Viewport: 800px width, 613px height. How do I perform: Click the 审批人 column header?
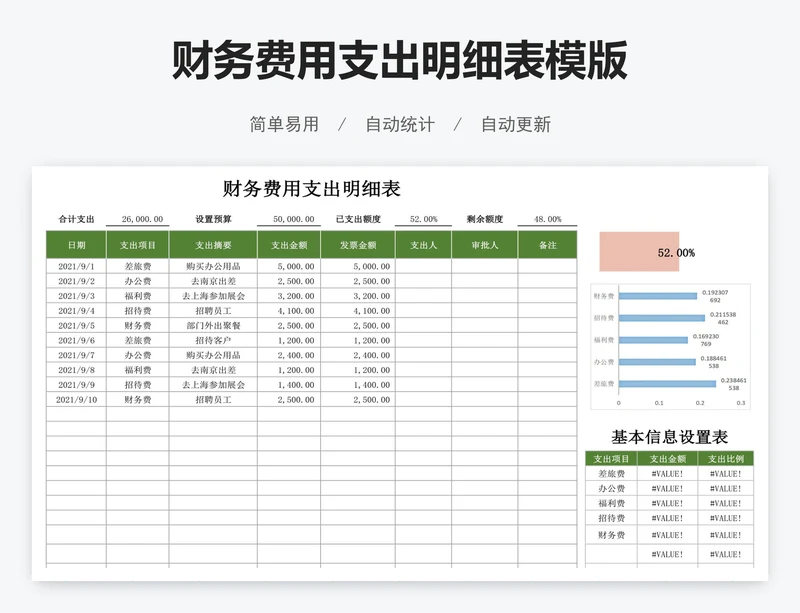[x=485, y=245]
